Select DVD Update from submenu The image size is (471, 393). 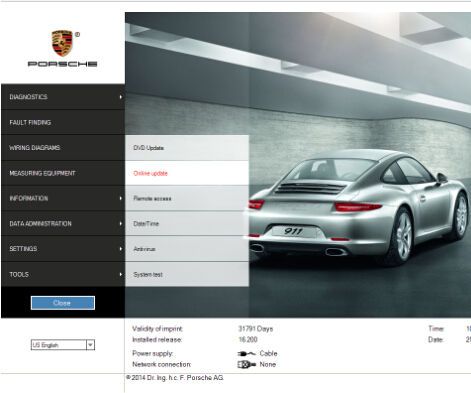(x=187, y=148)
